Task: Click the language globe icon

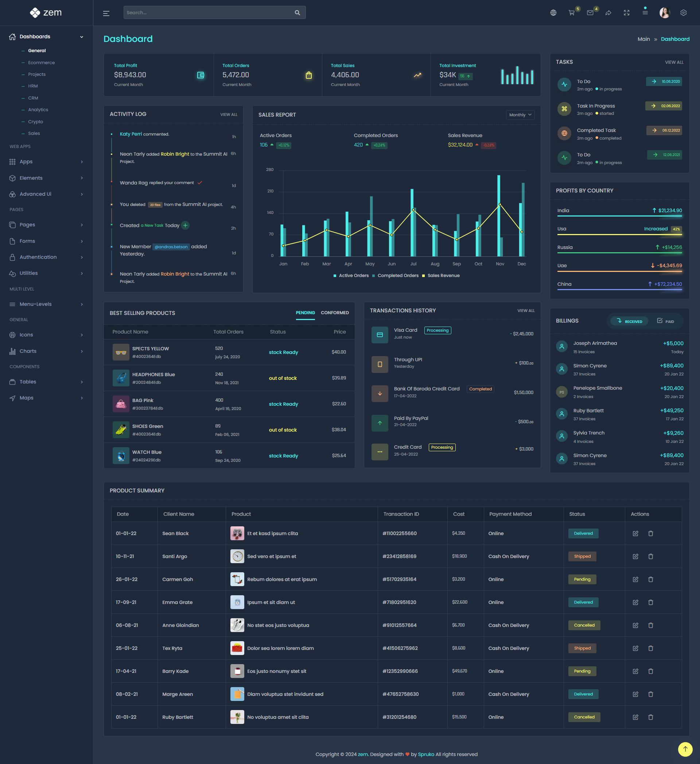Action: point(553,13)
